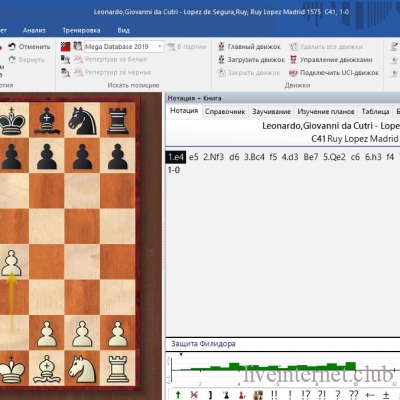
Task: Click the greyed Вернуть redo button
Action: pos(27,60)
